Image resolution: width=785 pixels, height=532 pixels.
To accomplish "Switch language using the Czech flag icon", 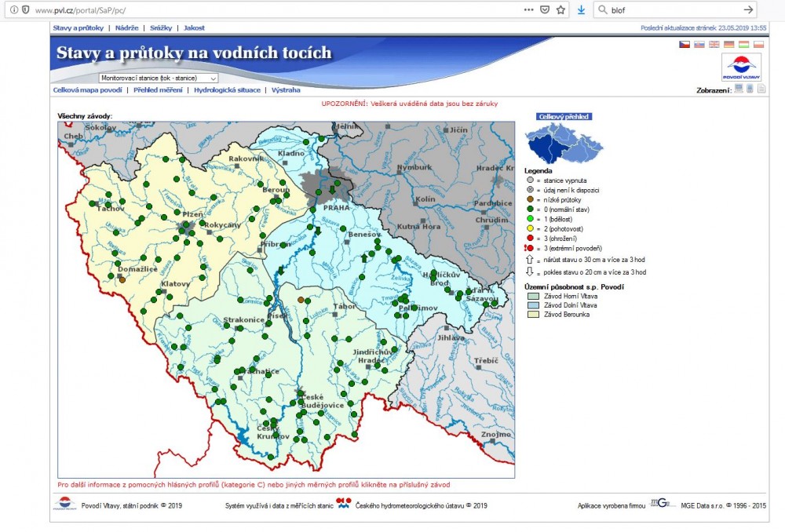I will (685, 44).
